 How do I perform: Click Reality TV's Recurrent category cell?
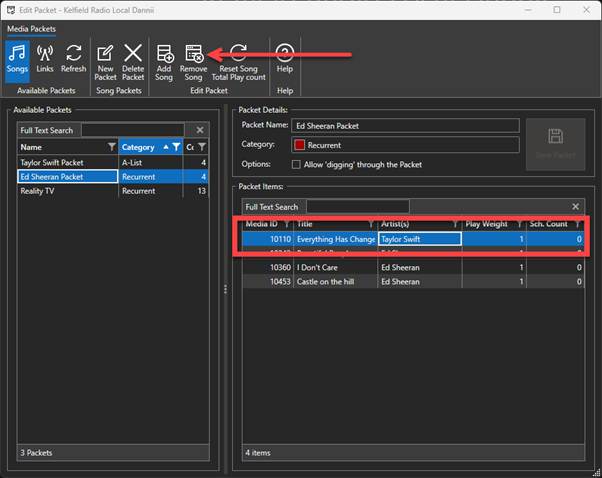pyautogui.click(x=151, y=191)
